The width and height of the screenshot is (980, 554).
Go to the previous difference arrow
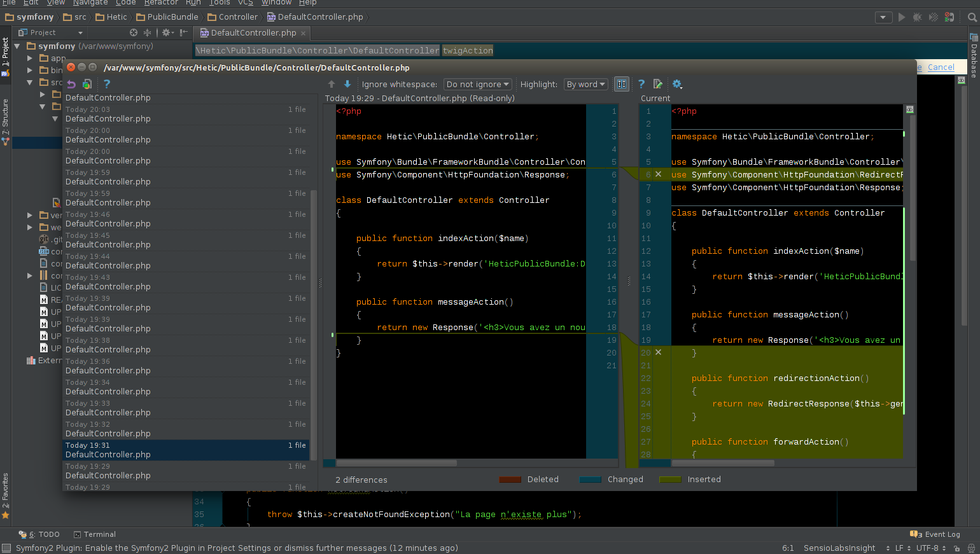[x=332, y=84]
